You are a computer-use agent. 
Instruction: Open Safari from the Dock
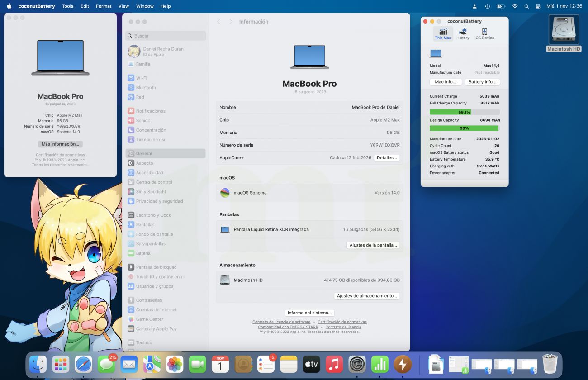(84, 364)
